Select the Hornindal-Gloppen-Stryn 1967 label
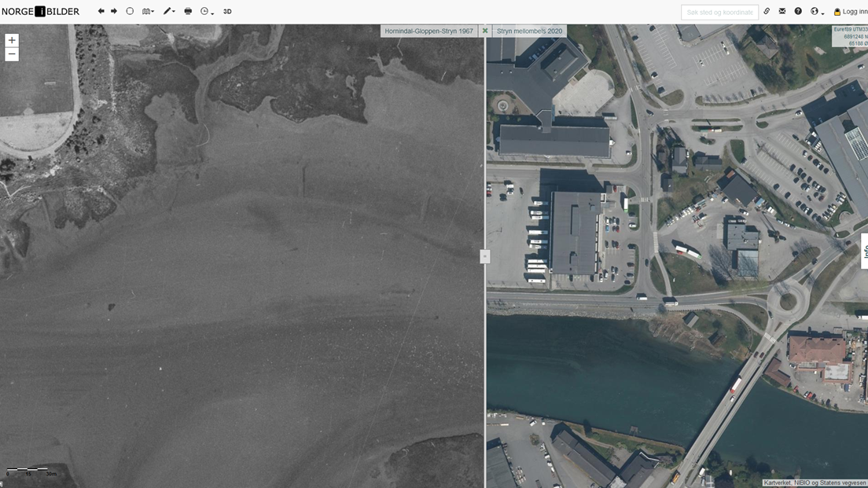Viewport: 868px width, 488px height. (428, 31)
